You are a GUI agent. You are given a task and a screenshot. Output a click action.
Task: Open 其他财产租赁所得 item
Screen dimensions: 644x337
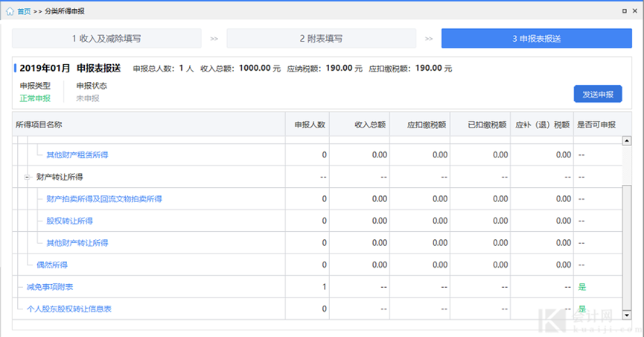click(77, 155)
